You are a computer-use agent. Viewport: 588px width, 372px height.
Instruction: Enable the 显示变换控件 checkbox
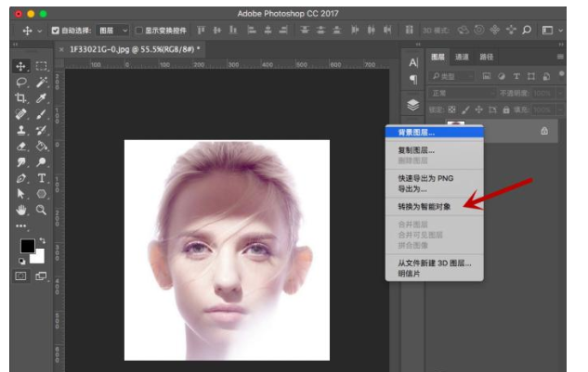click(138, 30)
